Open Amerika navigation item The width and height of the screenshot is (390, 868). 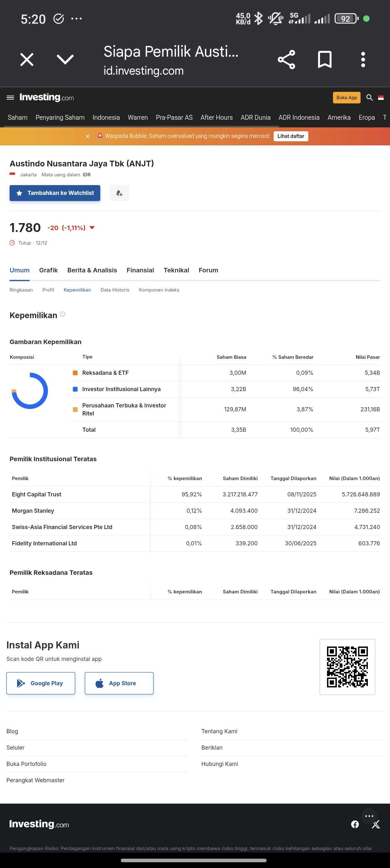339,117
